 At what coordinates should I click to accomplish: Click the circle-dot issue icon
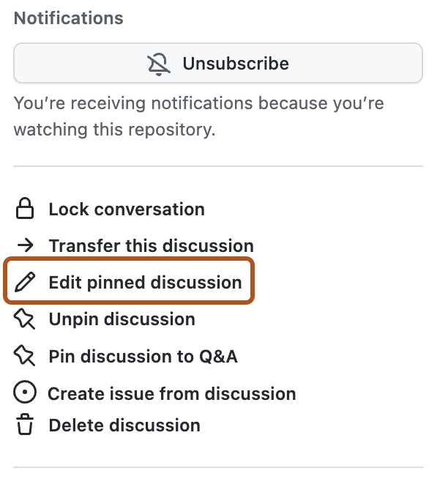click(x=25, y=393)
